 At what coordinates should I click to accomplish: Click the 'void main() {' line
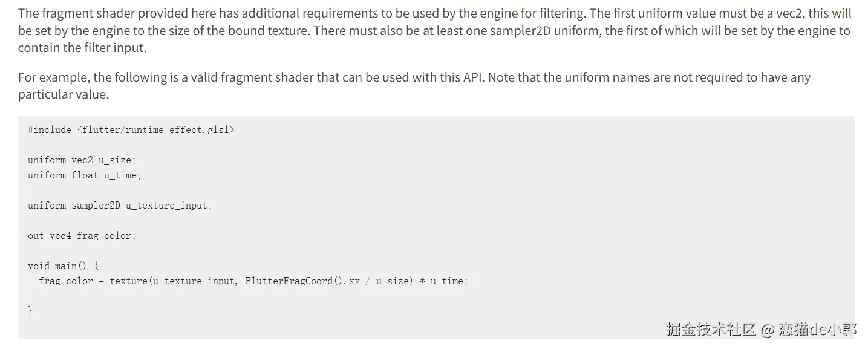pos(63,266)
